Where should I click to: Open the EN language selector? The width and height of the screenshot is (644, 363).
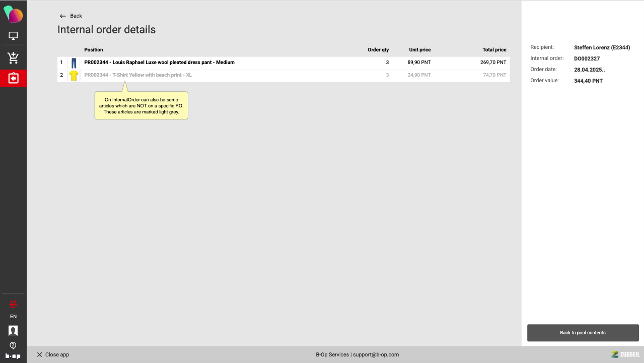click(x=13, y=317)
